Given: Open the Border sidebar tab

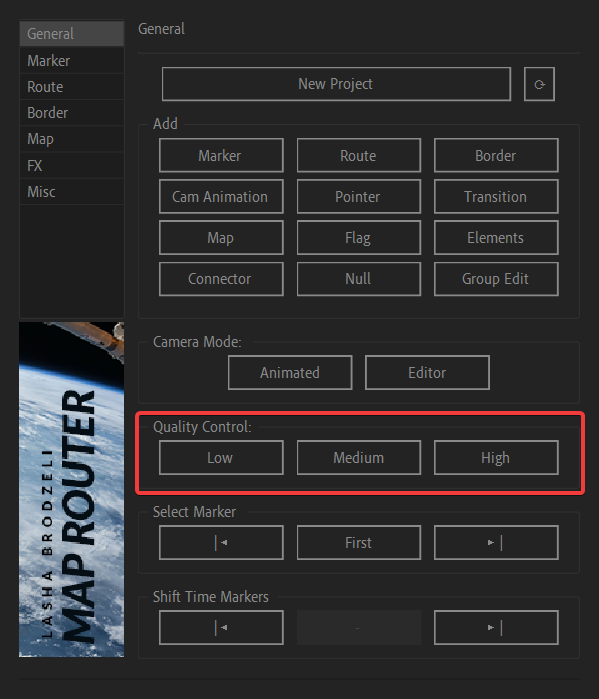Looking at the screenshot, I should 72,113.
